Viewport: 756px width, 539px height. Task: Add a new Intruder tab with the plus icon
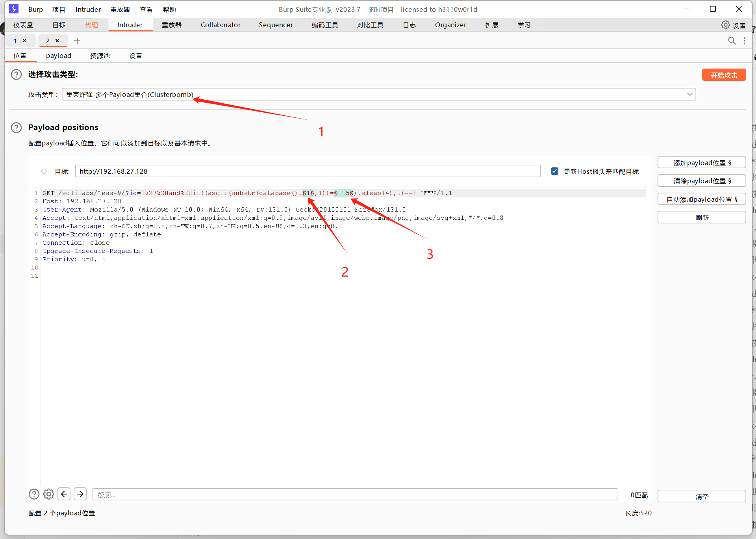77,41
